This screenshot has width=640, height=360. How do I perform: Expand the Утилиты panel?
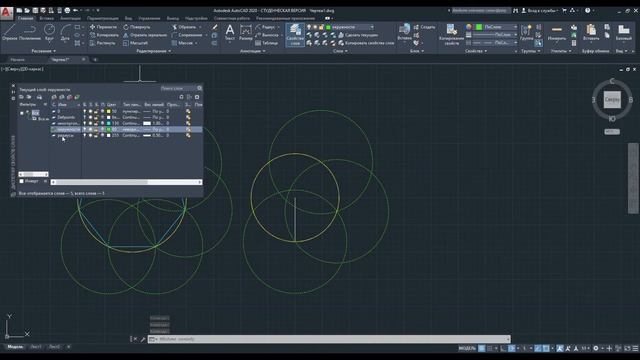[x=561, y=51]
